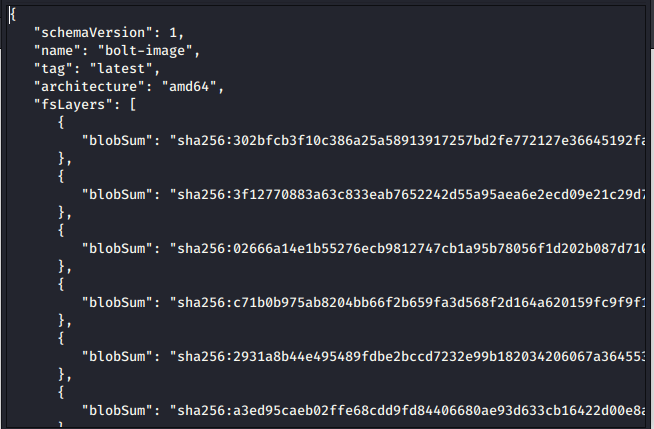Screen dimensions: 654x429
Task: Click the "fsLayers" key
Action: (72, 104)
